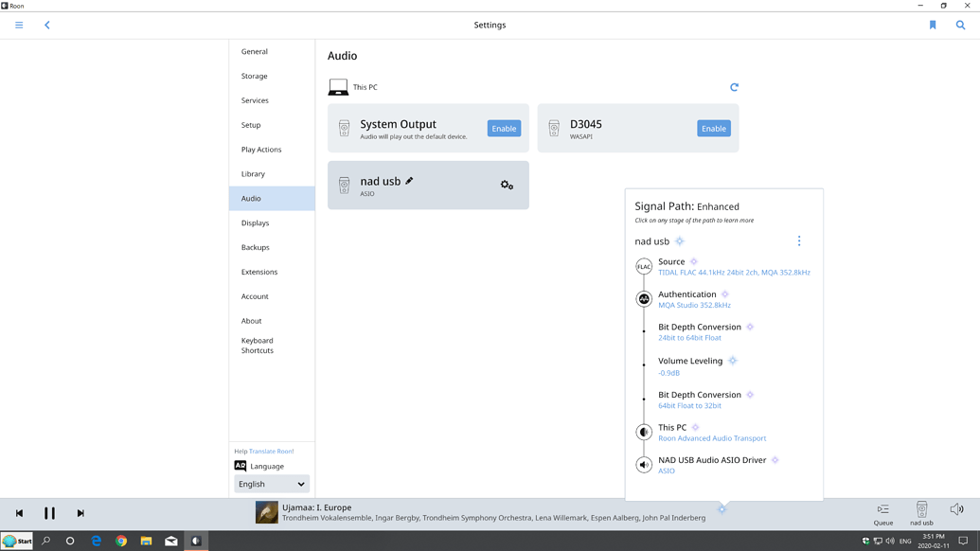Open nad usb device settings gear
Viewport: 980px width, 551px height.
pos(507,185)
